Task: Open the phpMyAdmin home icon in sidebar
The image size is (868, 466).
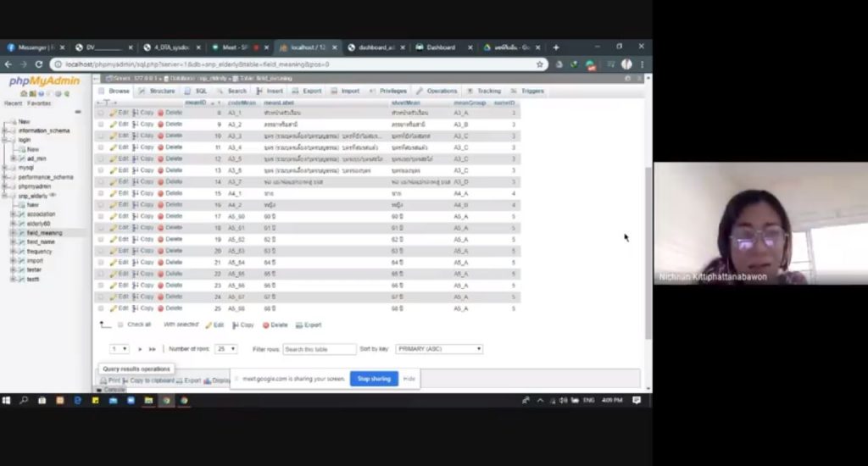Action: tap(24, 93)
